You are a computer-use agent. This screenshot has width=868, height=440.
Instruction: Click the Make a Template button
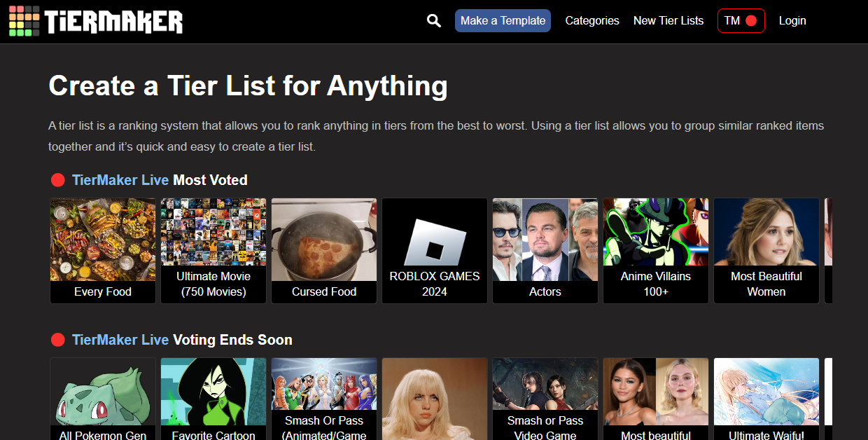click(503, 21)
